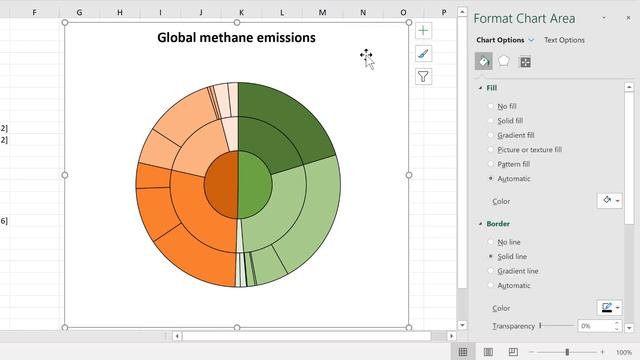Select the Pattern fill radio option

pyautogui.click(x=491, y=164)
